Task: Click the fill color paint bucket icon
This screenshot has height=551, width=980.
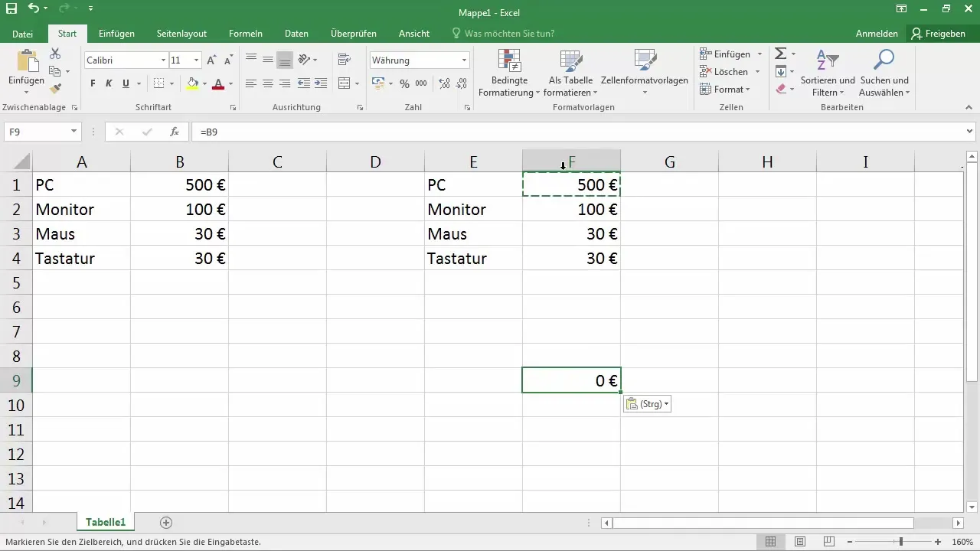Action: pos(192,83)
